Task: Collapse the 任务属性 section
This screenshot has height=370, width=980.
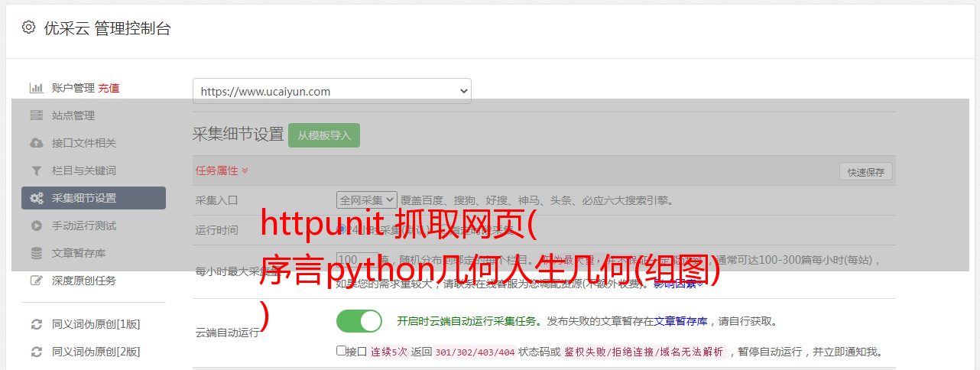Action: coord(222,170)
